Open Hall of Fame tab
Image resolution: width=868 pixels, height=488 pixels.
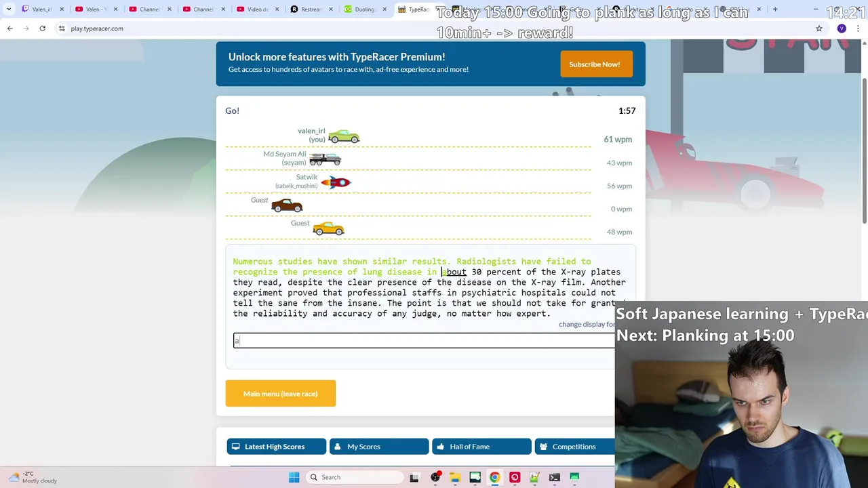click(481, 447)
